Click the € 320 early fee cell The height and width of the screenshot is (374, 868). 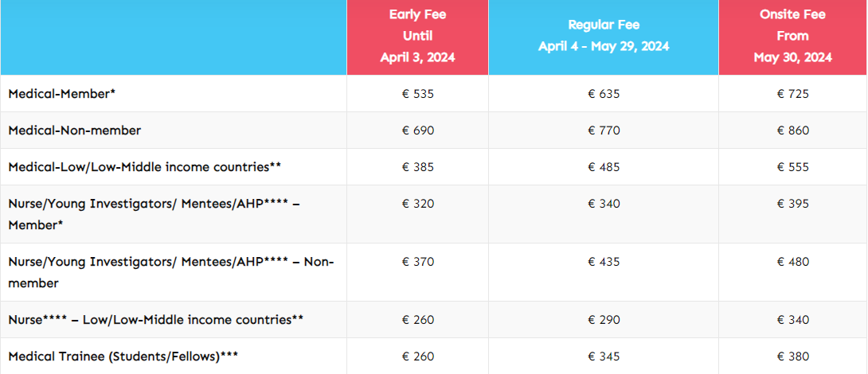point(418,204)
